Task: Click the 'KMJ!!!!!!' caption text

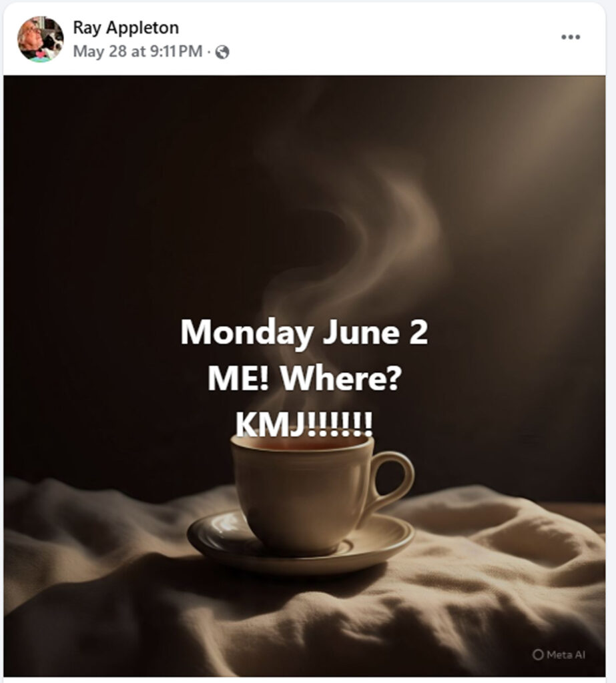Action: click(304, 424)
